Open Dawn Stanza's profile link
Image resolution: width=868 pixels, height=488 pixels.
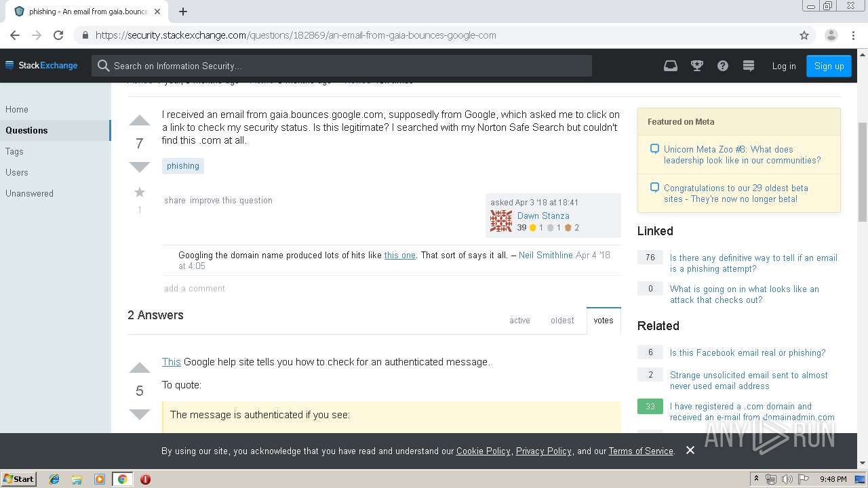(543, 216)
